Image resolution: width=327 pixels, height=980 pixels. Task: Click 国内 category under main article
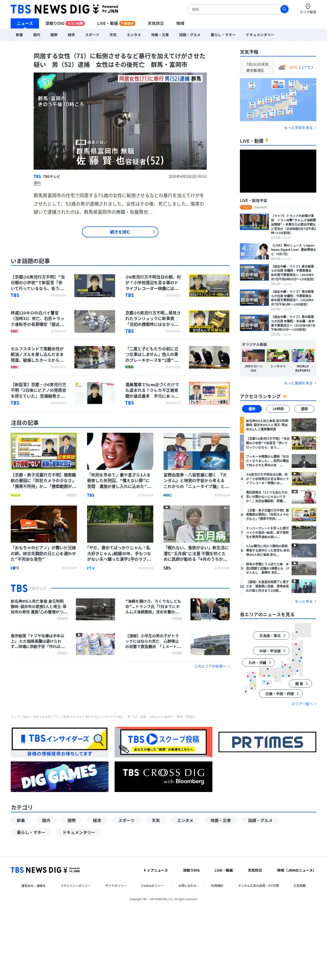[37, 183]
